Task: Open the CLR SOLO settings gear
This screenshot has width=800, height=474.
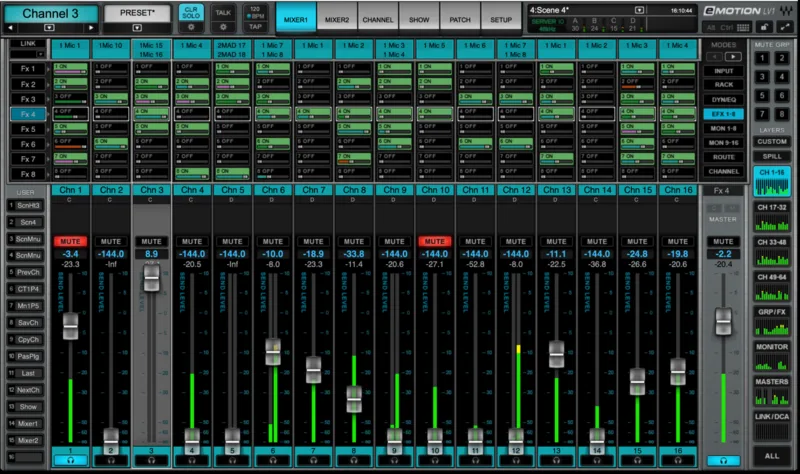Action: pyautogui.click(x=191, y=27)
